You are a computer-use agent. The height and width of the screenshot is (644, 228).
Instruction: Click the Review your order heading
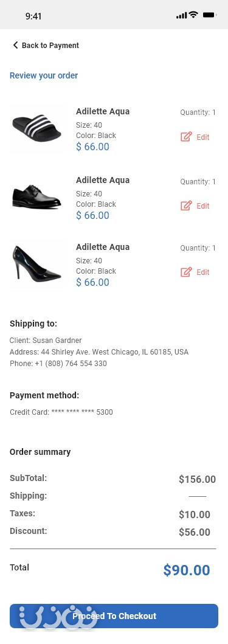(44, 75)
